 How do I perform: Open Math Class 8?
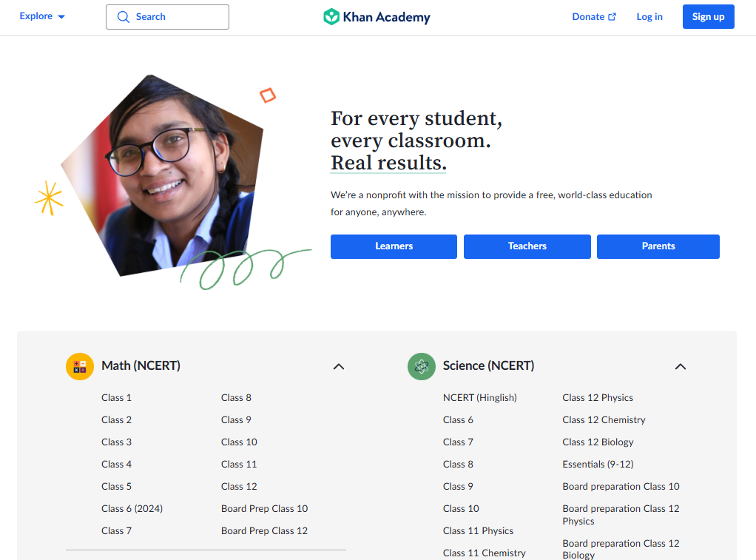[x=236, y=397]
